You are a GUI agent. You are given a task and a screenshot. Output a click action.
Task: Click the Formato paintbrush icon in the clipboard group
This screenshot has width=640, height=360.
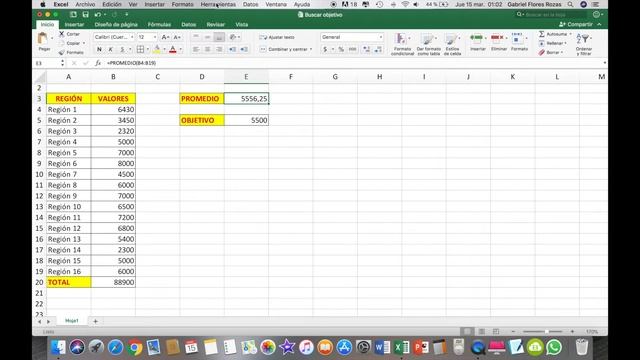[62, 52]
